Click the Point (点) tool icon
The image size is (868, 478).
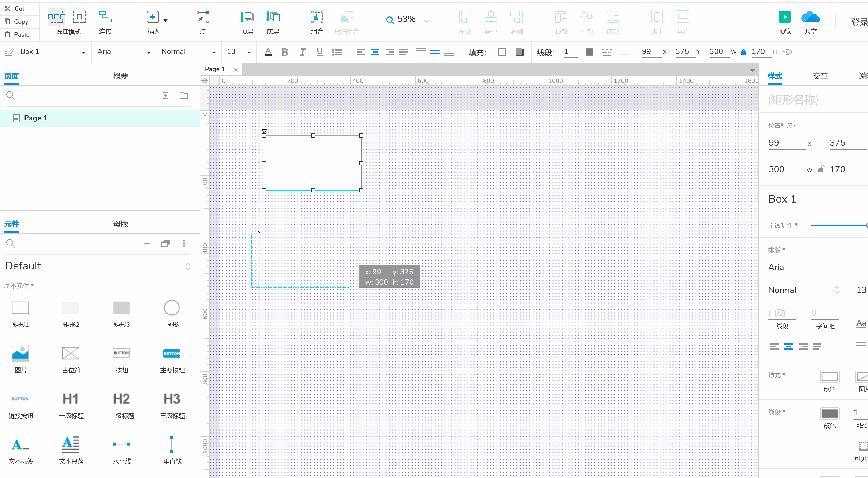coord(202,17)
